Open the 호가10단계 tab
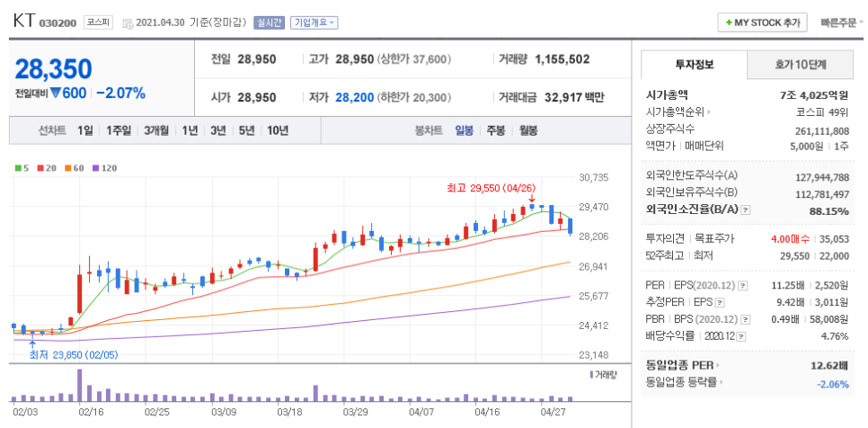This screenshot has width=868, height=428. click(x=800, y=64)
